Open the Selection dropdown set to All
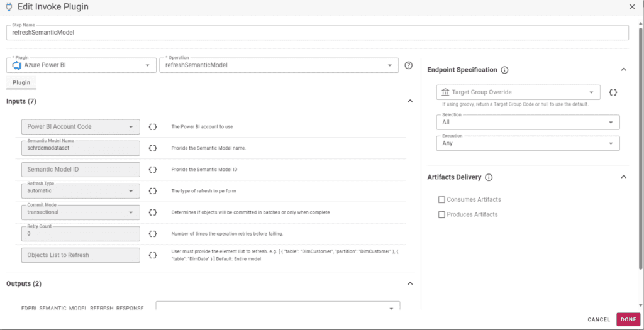The width and height of the screenshot is (644, 330). tap(528, 122)
